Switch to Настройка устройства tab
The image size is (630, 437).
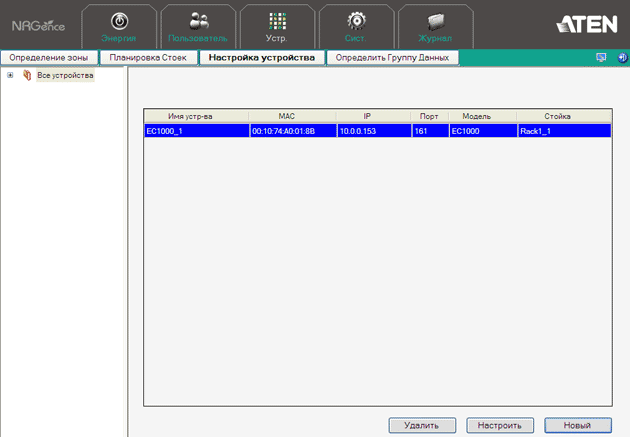point(262,58)
